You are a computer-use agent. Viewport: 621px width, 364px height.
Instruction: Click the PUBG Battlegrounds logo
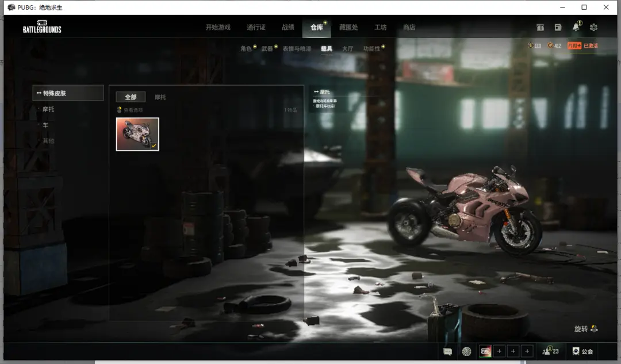pos(42,26)
